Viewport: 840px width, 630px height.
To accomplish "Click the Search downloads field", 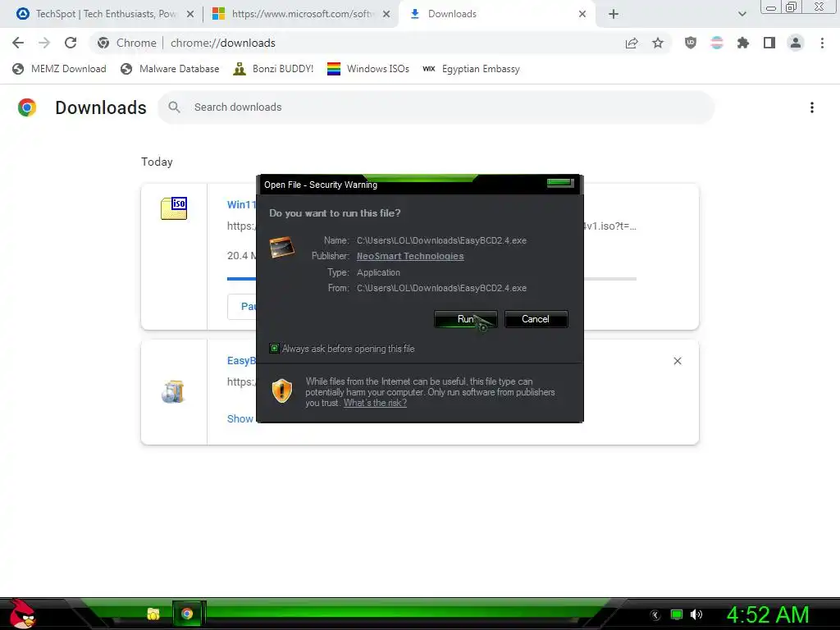I will pos(436,107).
